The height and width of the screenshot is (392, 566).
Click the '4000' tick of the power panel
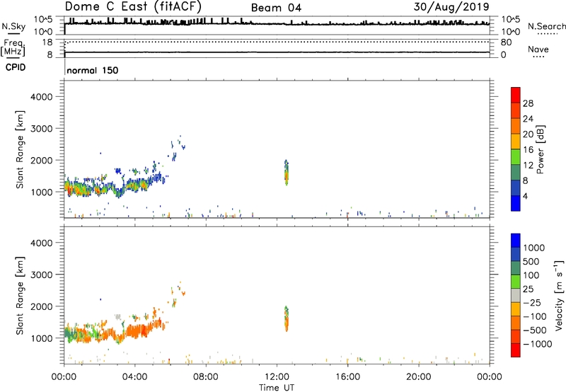point(41,97)
